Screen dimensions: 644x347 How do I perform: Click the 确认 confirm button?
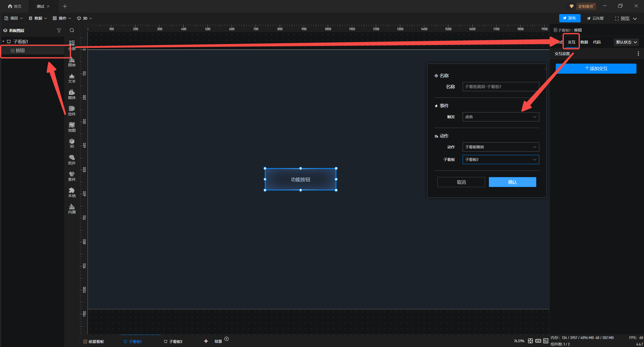click(512, 182)
